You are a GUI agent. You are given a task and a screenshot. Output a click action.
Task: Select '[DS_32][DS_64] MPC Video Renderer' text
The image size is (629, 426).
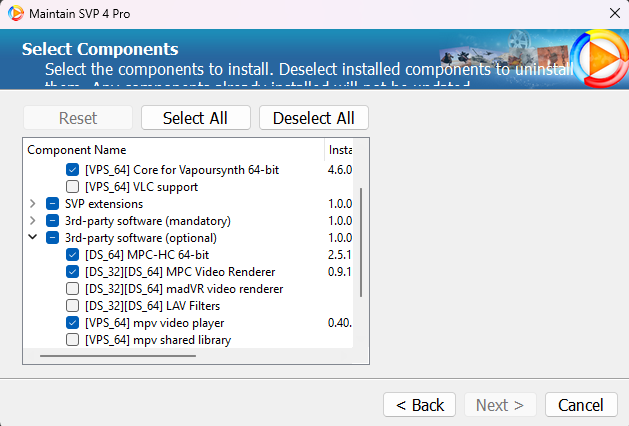[180, 272]
